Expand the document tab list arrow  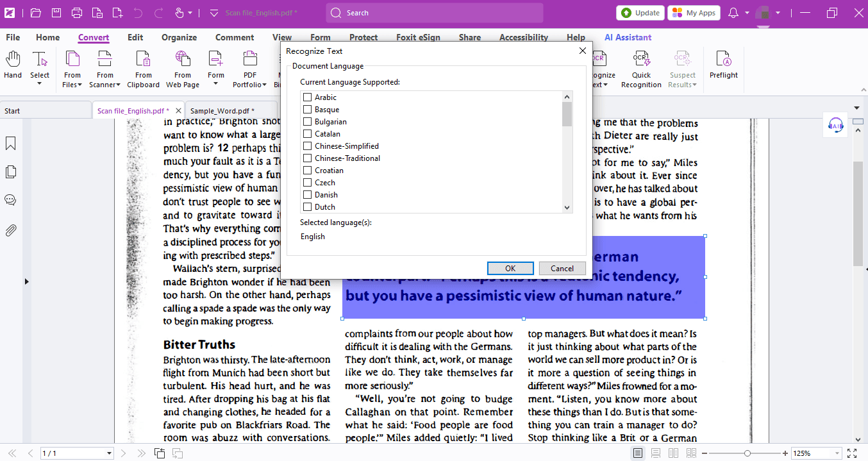click(x=857, y=108)
